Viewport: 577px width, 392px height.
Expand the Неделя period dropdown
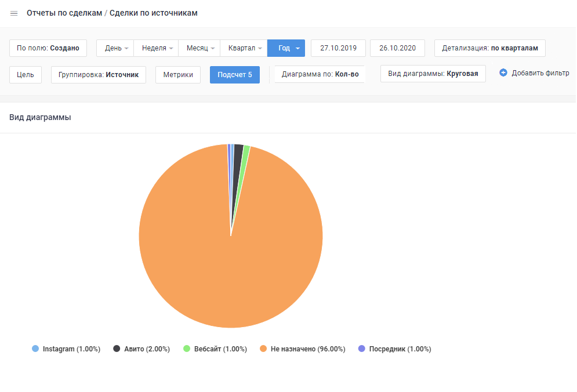(x=156, y=48)
